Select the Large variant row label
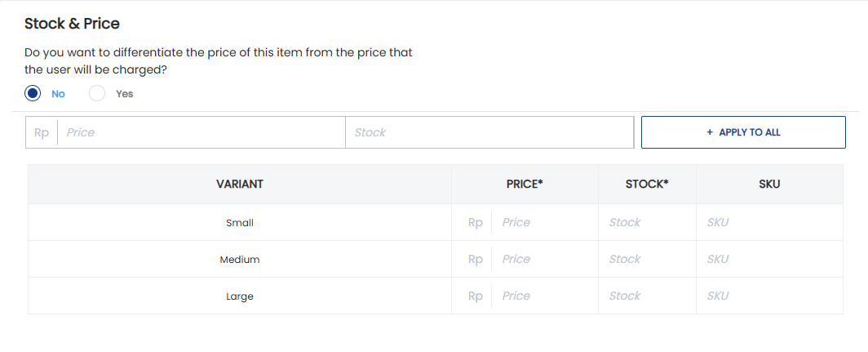Image resolution: width=868 pixels, height=352 pixels. (240, 296)
